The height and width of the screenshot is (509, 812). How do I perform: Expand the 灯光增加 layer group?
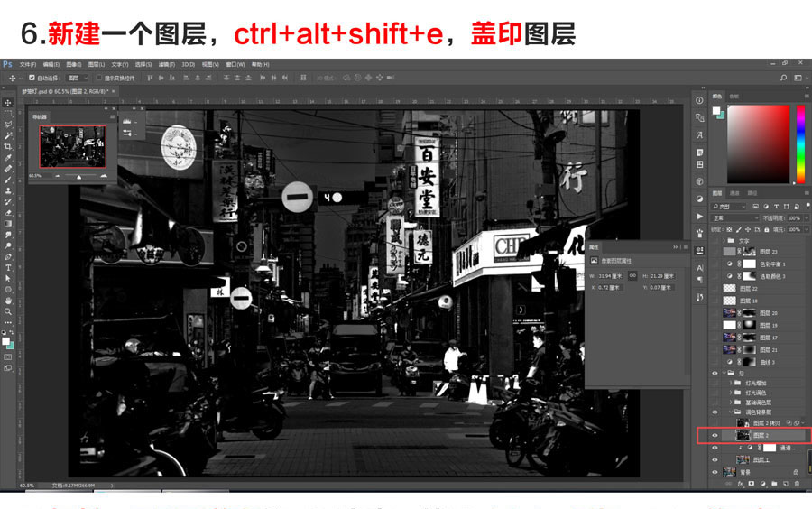coord(731,384)
